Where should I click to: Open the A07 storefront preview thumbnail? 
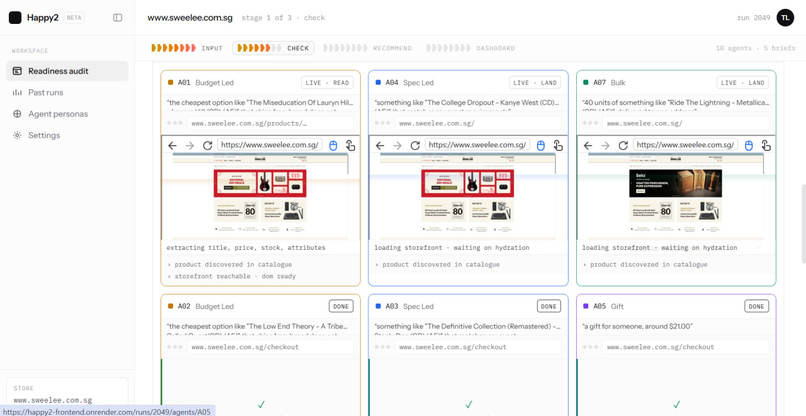coord(675,196)
